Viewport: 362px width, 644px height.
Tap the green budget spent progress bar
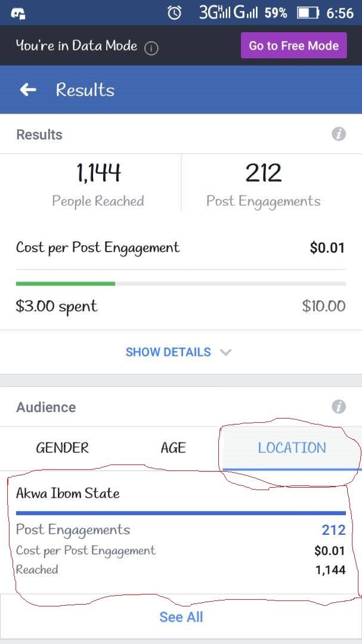pos(66,283)
